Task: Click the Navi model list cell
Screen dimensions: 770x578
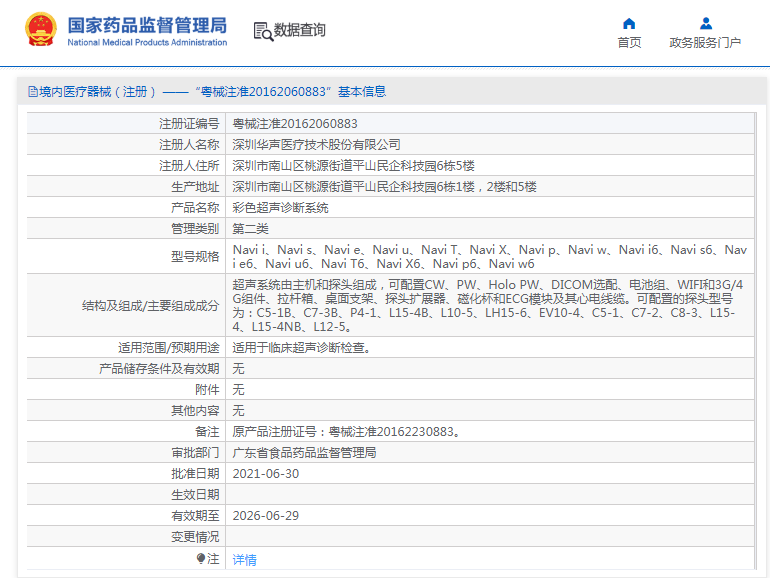Action: click(x=490, y=256)
